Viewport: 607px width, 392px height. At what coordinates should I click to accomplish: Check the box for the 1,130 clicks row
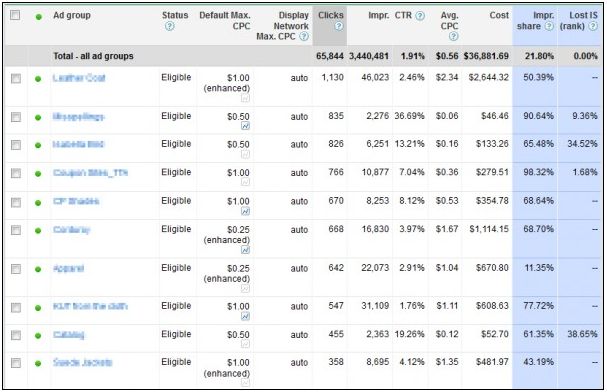point(16,79)
